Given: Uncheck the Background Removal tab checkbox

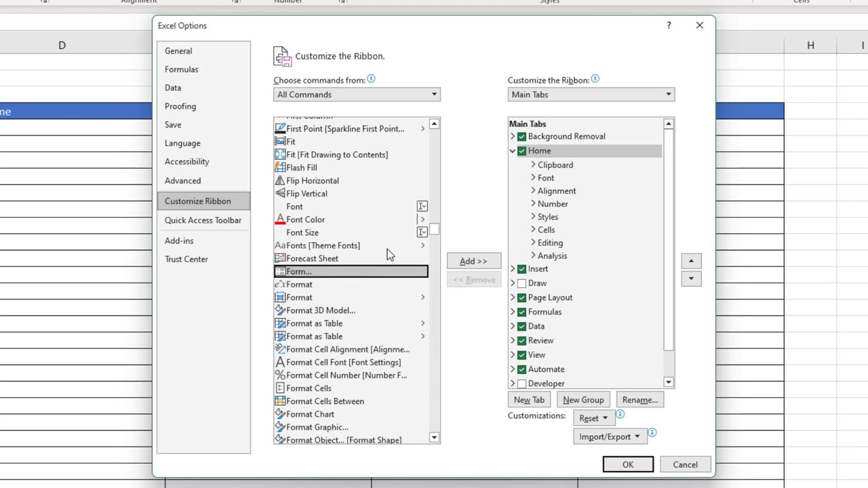Looking at the screenshot, I should click(521, 136).
